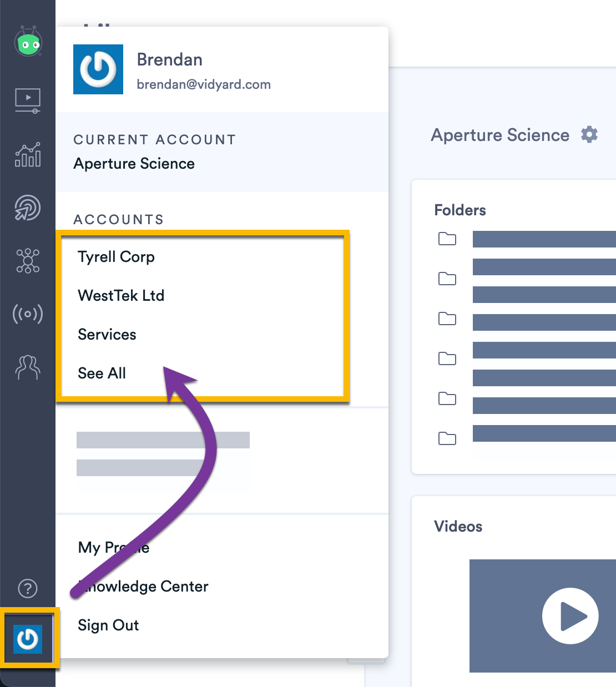Click the Vidyard robot logo icon
The image size is (616, 687).
point(28,42)
